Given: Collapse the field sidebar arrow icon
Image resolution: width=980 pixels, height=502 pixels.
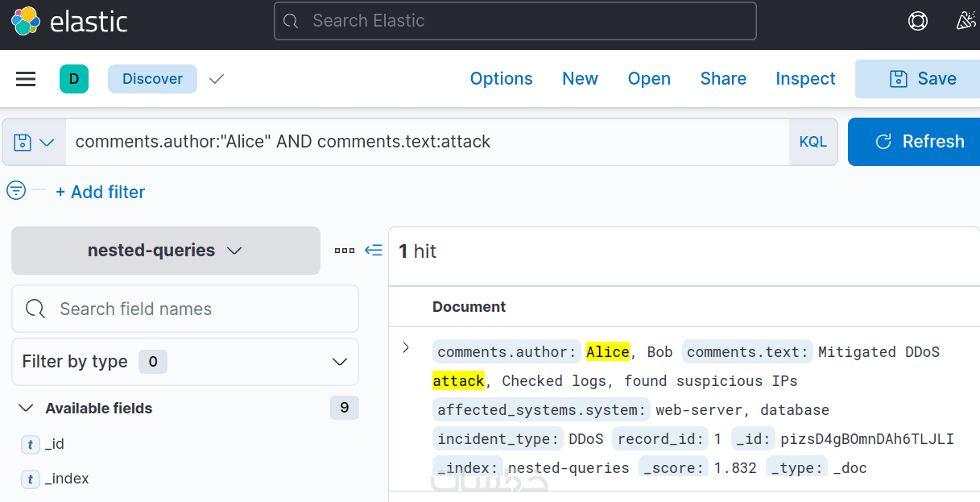Looking at the screenshot, I should [x=374, y=251].
